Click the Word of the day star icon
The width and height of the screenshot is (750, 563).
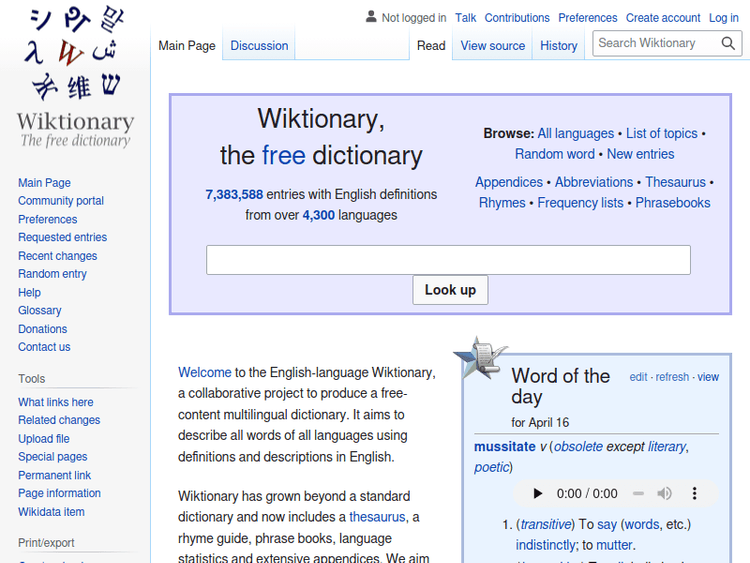481,357
